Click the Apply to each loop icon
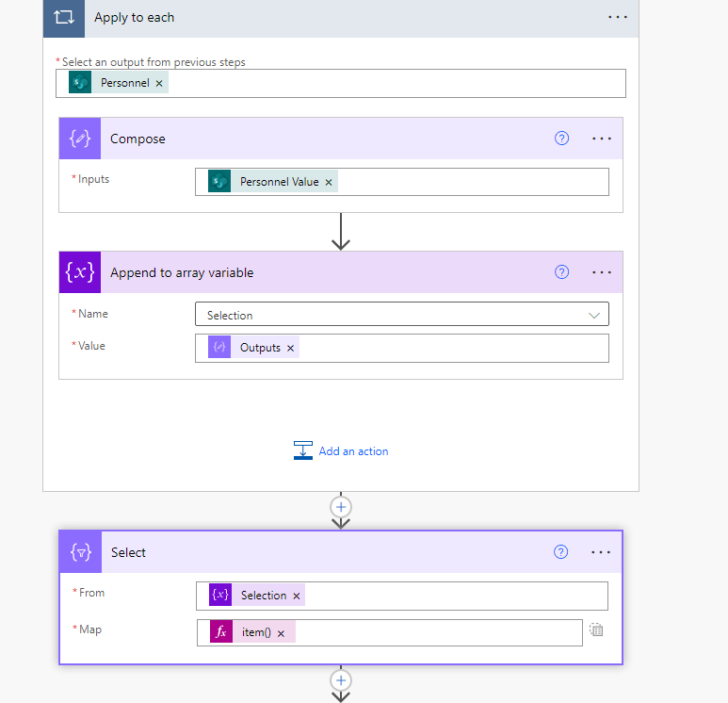This screenshot has width=728, height=703. [64, 18]
